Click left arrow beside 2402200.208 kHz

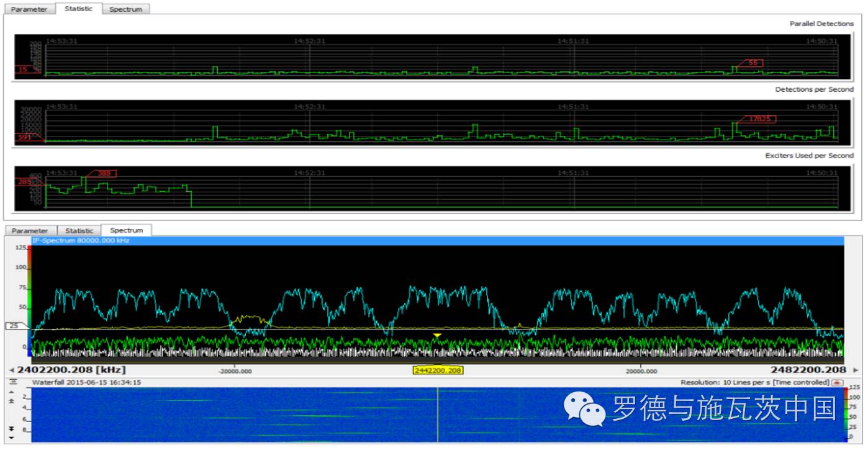pyautogui.click(x=11, y=370)
